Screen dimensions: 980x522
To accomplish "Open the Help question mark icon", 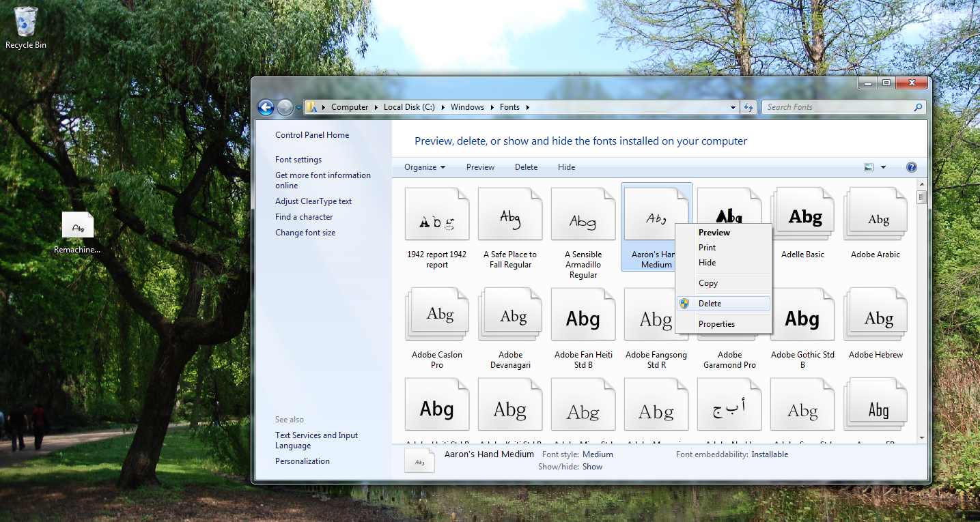I will tap(911, 167).
